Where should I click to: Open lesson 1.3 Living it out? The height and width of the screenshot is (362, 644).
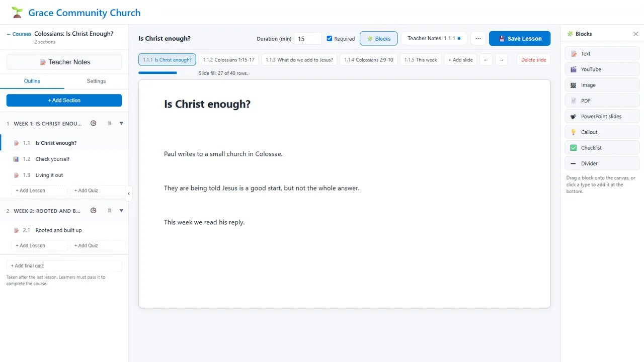(x=64, y=175)
